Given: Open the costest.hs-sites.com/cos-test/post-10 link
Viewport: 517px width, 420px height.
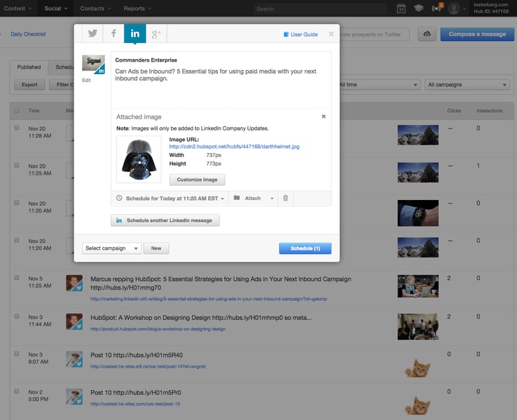Looking at the screenshot, I should [x=135, y=404].
